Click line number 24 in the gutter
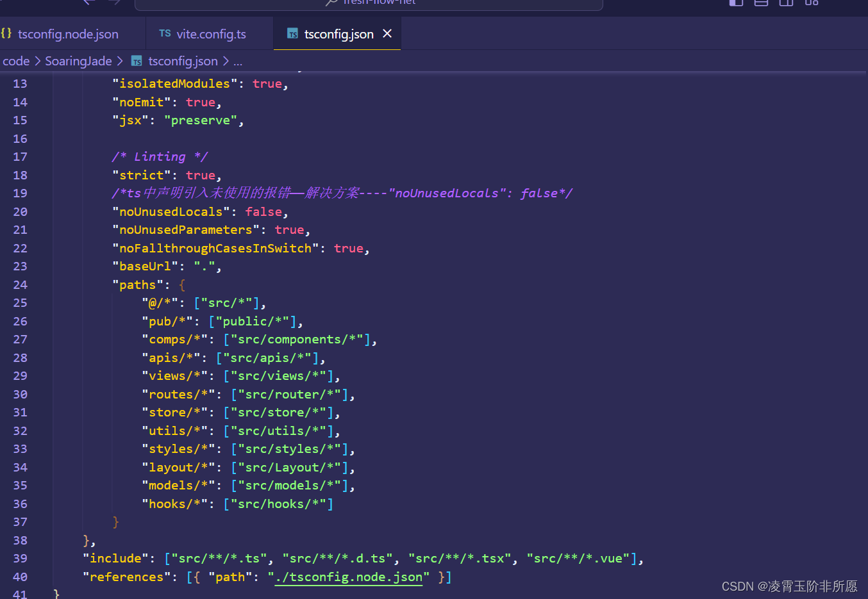This screenshot has width=868, height=599. (x=20, y=284)
